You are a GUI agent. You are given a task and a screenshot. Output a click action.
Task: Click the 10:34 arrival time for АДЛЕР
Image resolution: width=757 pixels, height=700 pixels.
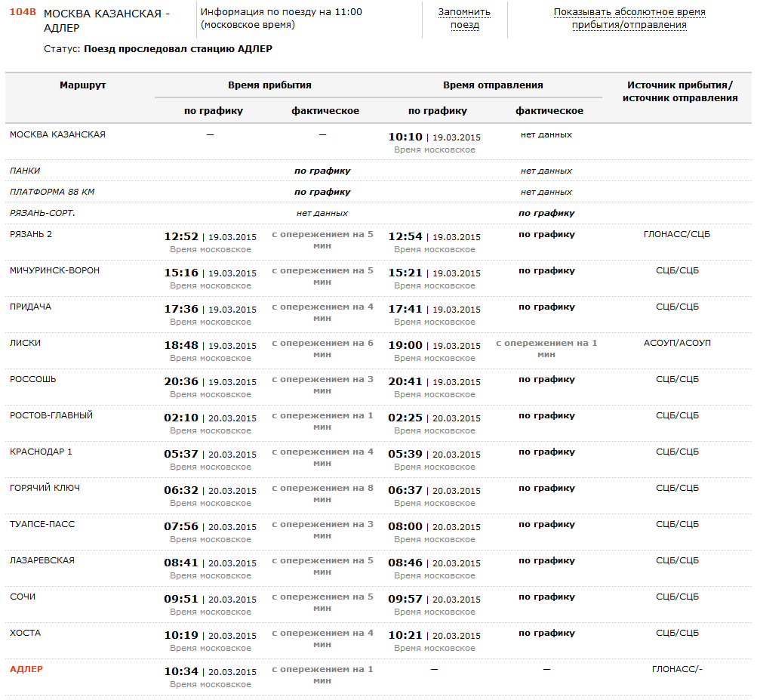[x=181, y=671]
